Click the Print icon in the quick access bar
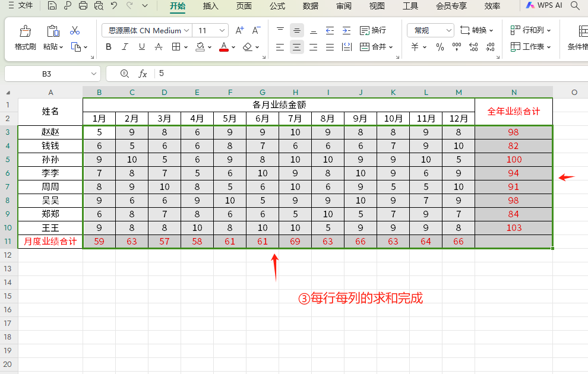Screen dimensions: 588x374 click(83, 5)
